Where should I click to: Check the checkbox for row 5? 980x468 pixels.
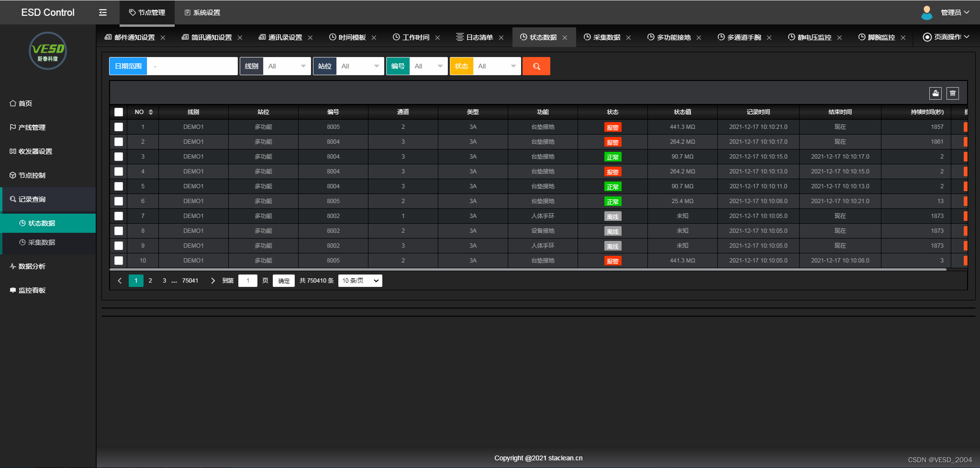point(119,186)
